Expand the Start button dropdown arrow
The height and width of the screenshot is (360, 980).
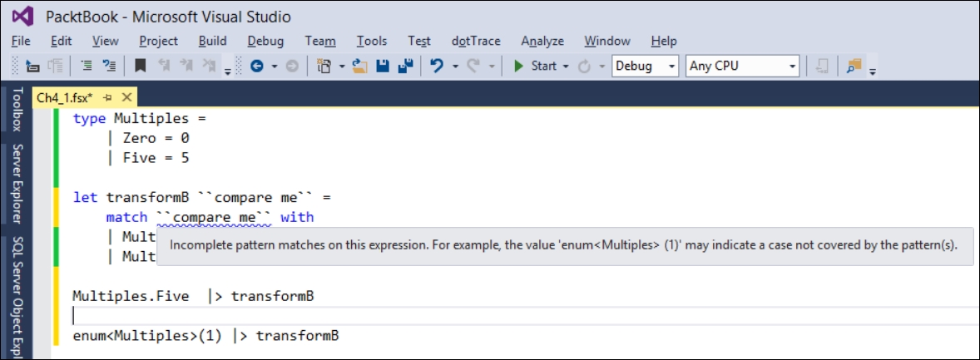click(x=566, y=67)
